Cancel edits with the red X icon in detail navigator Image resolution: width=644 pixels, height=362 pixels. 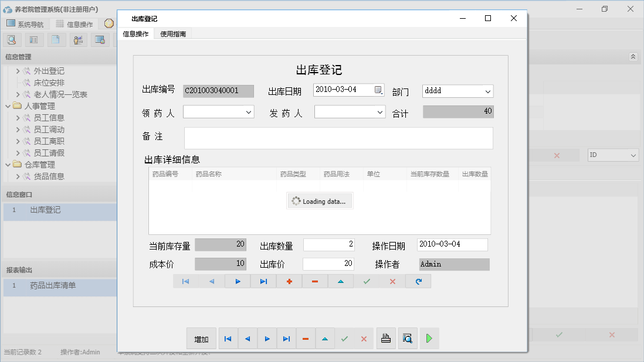[392, 281]
